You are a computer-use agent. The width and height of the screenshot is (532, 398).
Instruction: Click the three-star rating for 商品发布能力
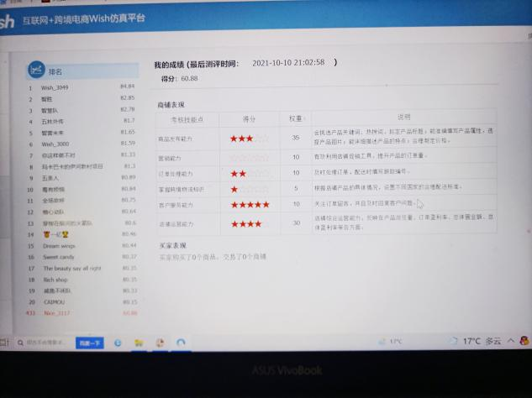[249, 138]
